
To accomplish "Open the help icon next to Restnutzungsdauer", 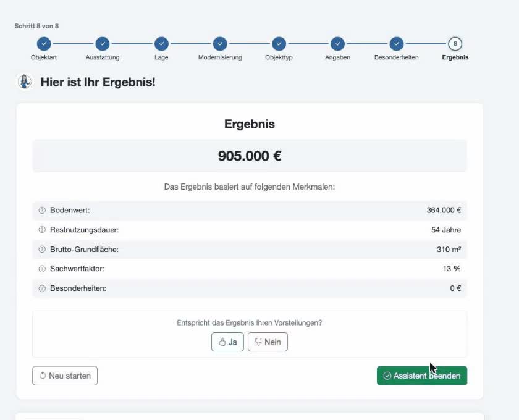I will click(x=42, y=230).
